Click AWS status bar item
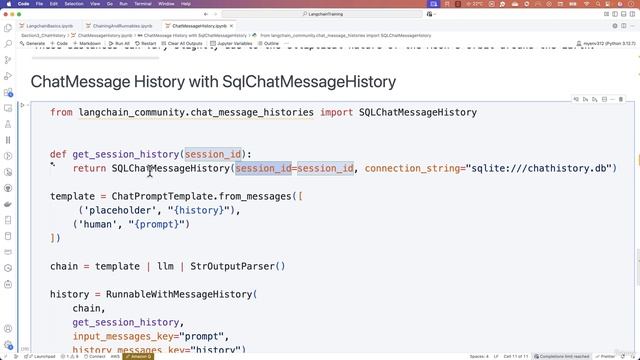Image resolution: width=640 pixels, height=360 pixels. [115, 356]
